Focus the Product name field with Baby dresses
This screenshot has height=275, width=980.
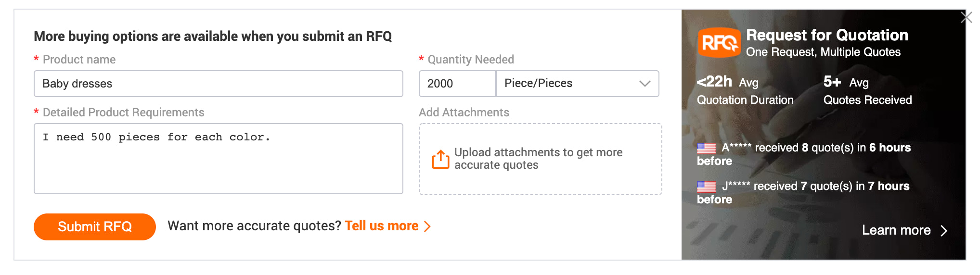click(x=218, y=84)
